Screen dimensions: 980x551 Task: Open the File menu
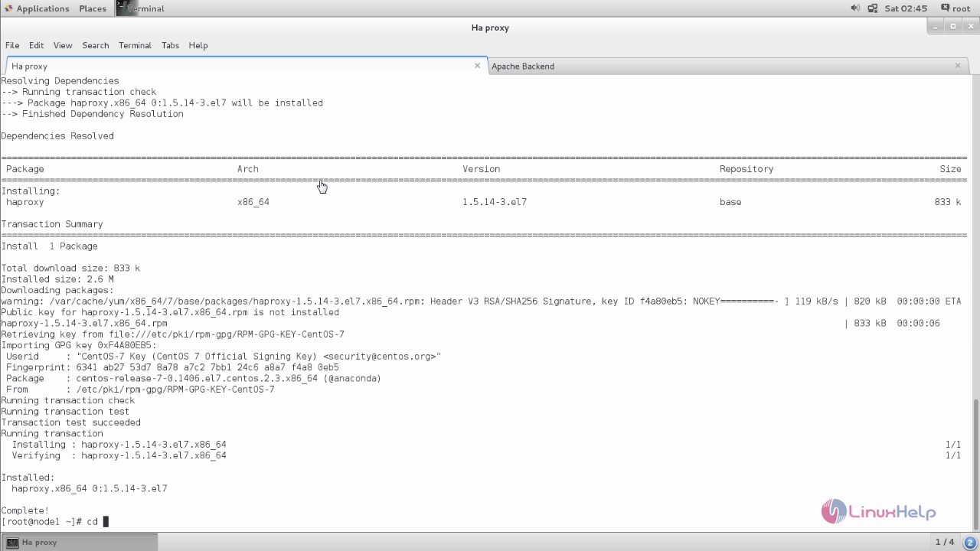click(12, 45)
